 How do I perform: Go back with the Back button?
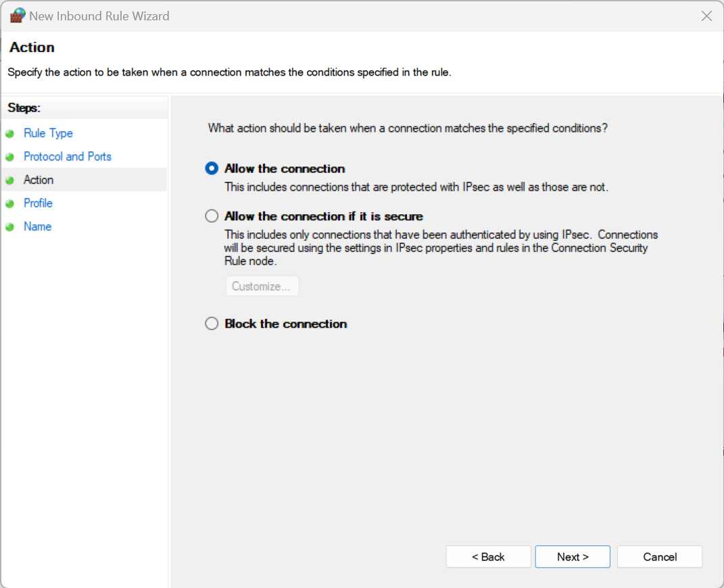488,557
